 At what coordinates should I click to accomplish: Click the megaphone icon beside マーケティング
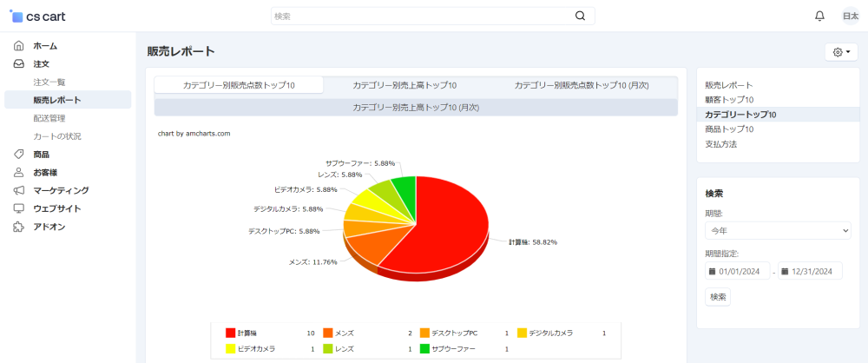click(x=19, y=191)
